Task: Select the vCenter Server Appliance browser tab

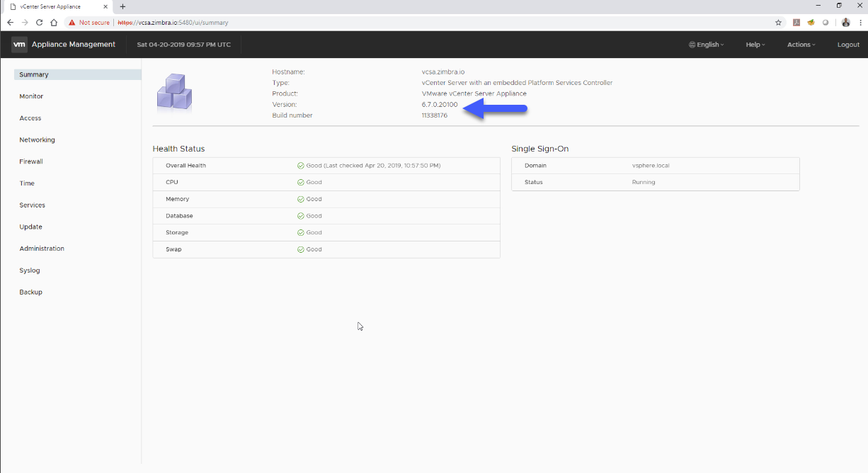Action: click(57, 6)
